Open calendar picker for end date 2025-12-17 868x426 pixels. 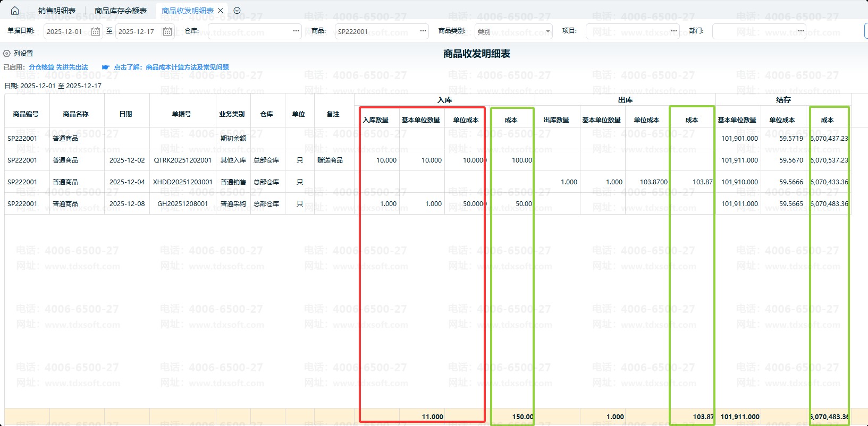tap(167, 31)
